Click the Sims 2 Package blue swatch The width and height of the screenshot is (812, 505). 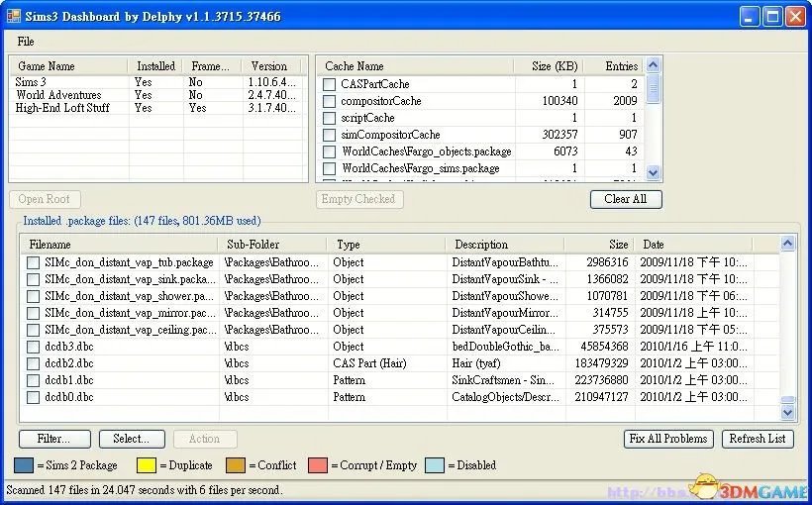click(25, 465)
